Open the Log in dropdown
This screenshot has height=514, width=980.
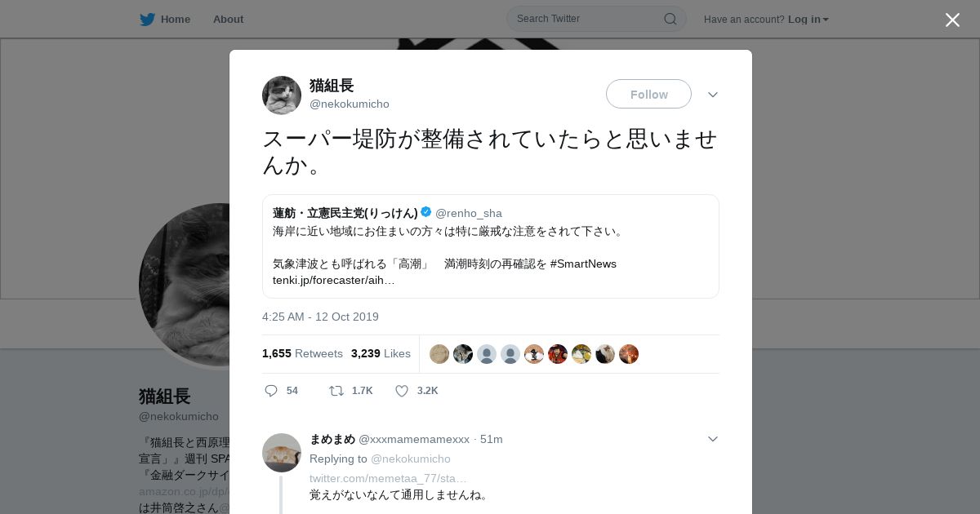(x=808, y=19)
